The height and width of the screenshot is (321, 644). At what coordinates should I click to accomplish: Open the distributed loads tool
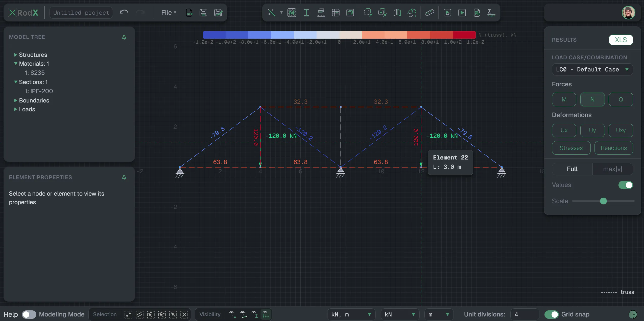(x=321, y=13)
